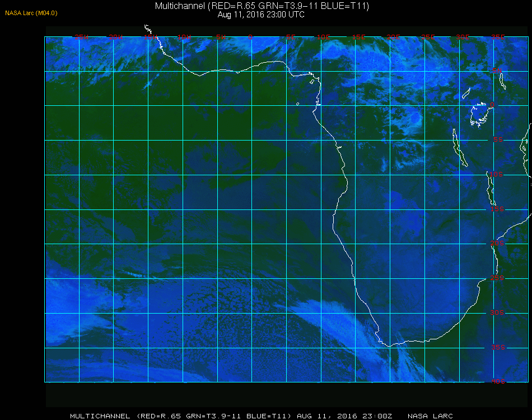Image resolution: width=532 pixels, height=420 pixels.
Task: Click footer "MULTICHANNEL (RED=R.65 GRN=T3.9-11 BLUE=T11)" text
Action: click(180, 416)
